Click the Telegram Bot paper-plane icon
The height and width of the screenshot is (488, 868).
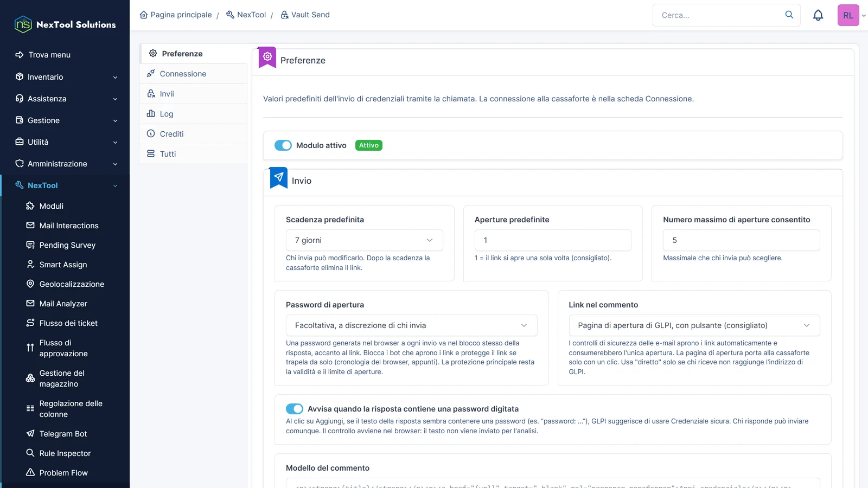30,433
